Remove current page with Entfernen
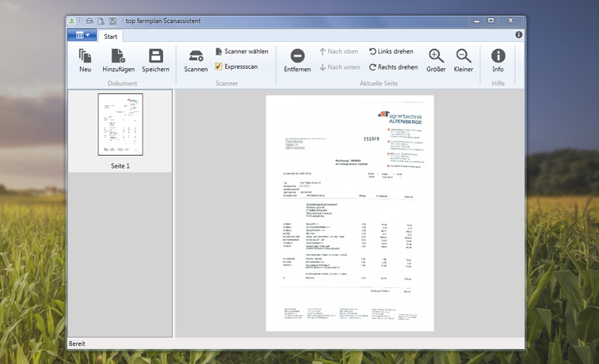 point(297,59)
